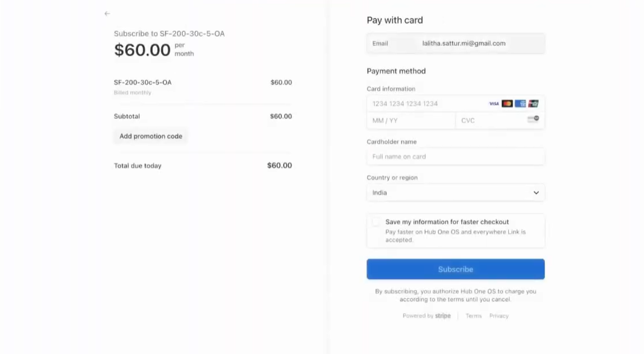Enable save my information for faster checkout
This screenshot has width=644, height=354.
pos(376,222)
